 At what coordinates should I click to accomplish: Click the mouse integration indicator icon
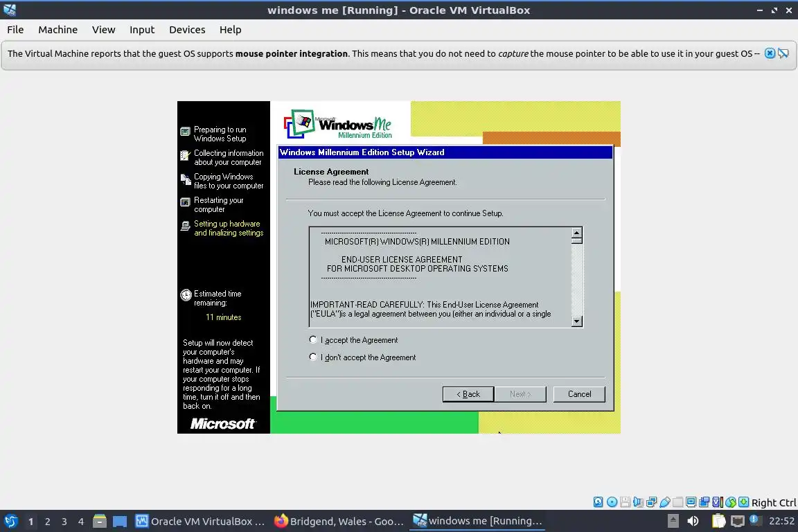(731, 502)
